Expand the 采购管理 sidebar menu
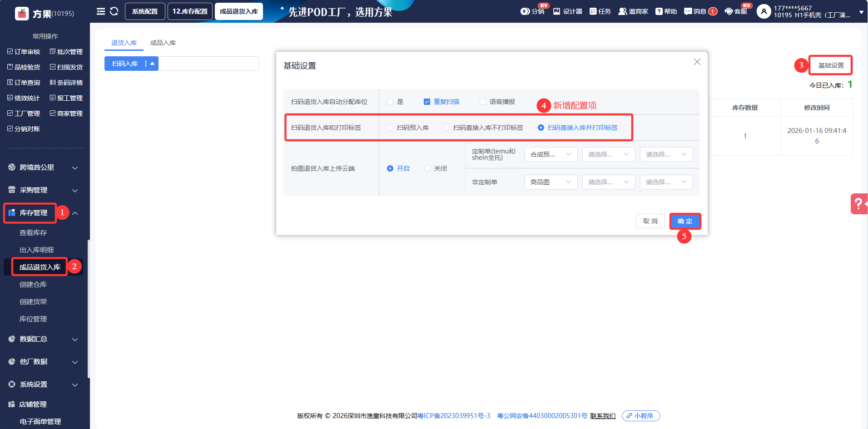Image resolution: width=868 pixels, height=429 pixels. point(44,190)
